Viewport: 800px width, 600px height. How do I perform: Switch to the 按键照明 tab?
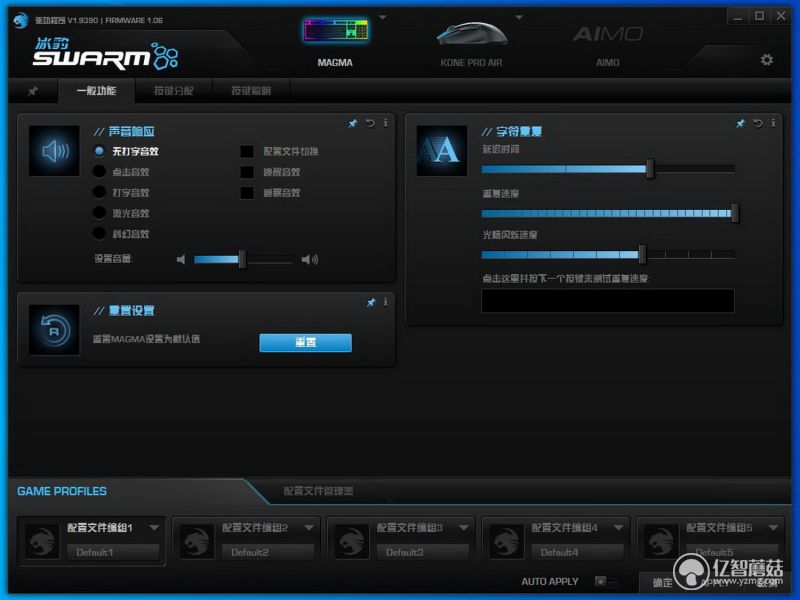click(251, 91)
